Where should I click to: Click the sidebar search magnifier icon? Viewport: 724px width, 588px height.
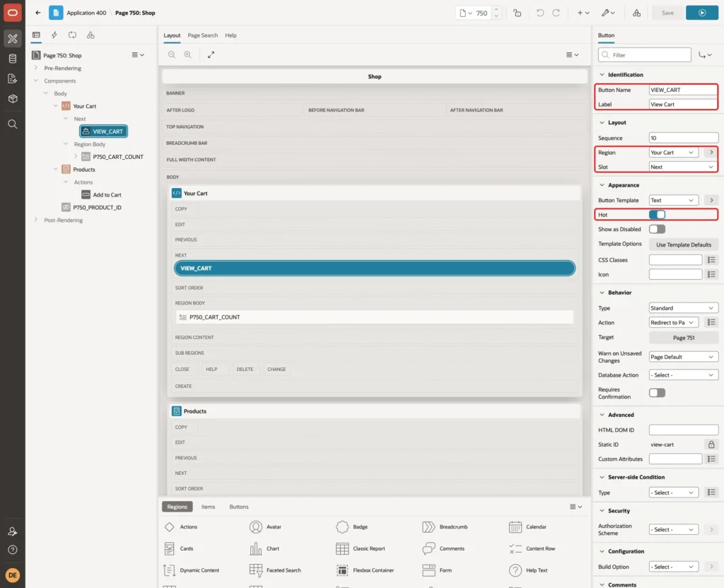(x=13, y=124)
